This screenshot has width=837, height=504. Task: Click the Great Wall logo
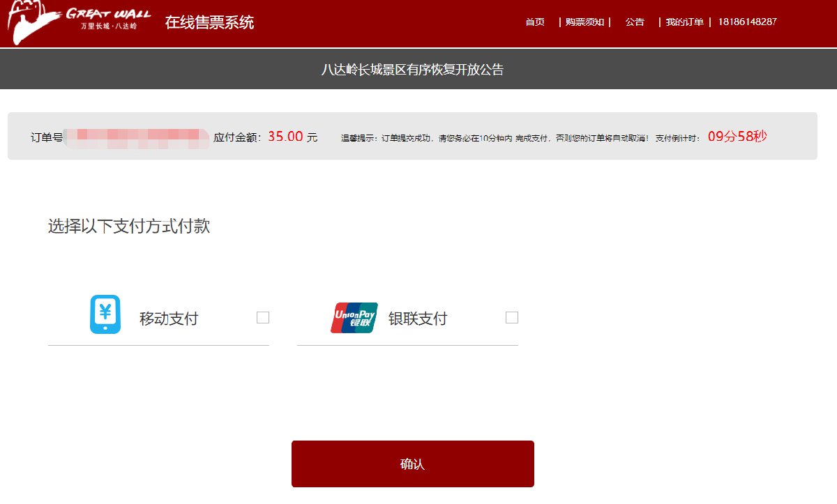tap(79, 22)
